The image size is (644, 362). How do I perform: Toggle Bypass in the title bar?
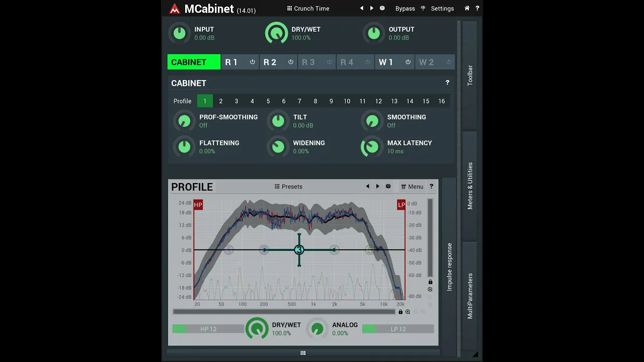pyautogui.click(x=405, y=9)
